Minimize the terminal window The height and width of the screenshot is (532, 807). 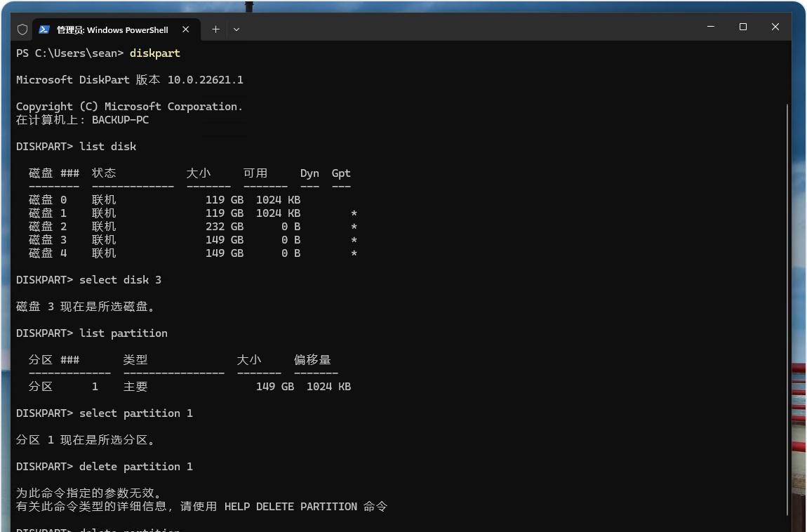711,27
